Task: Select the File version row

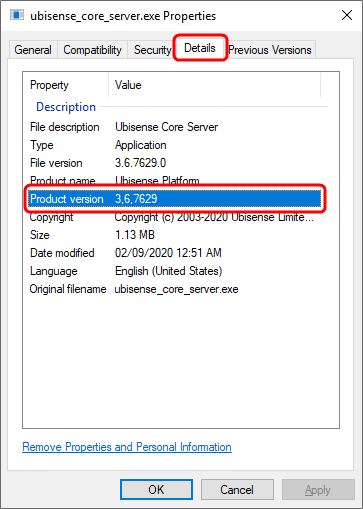Action: click(175, 163)
